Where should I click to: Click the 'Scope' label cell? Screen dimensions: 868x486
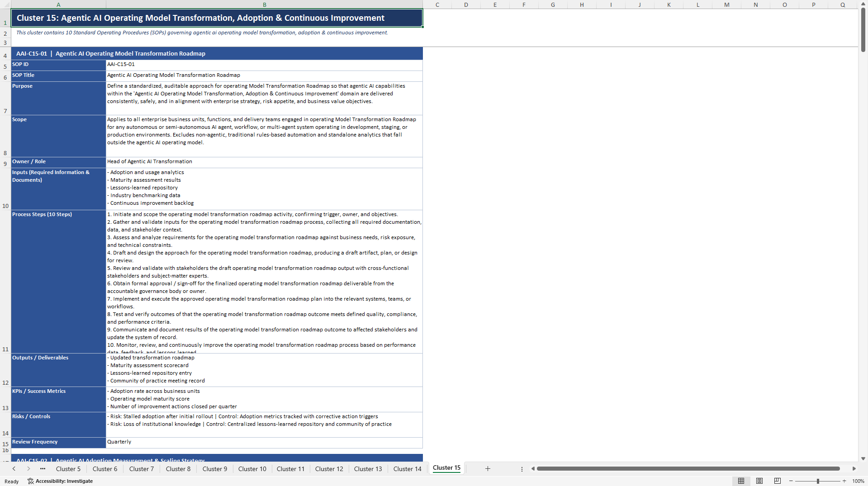tap(58, 136)
